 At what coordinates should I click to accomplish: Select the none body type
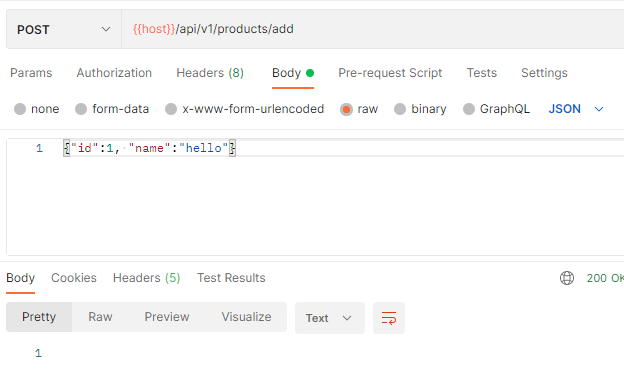point(37,109)
